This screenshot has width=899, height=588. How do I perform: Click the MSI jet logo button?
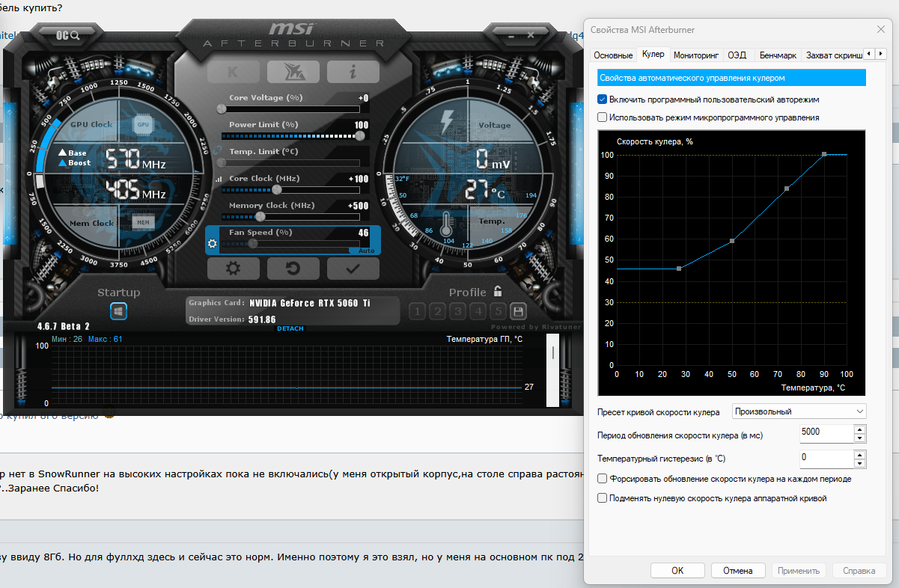[293, 72]
